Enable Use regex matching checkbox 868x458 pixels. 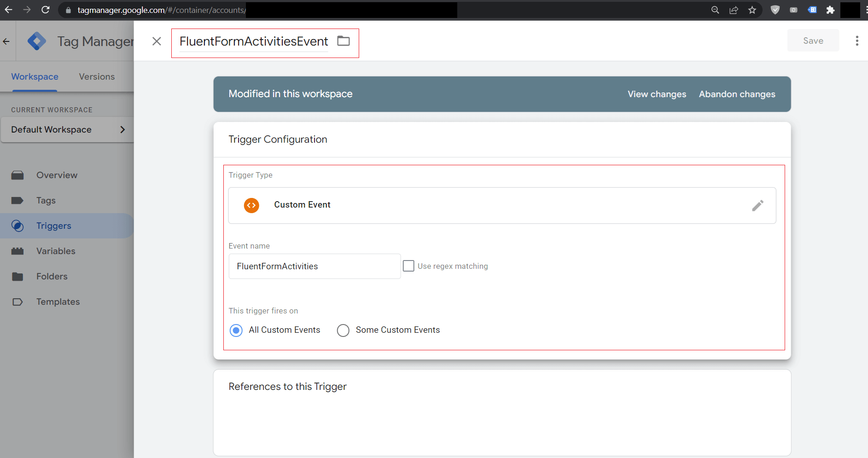tap(408, 266)
